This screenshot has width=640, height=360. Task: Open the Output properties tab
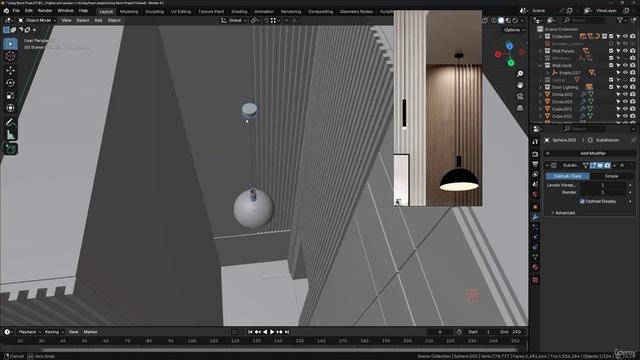[x=535, y=164]
